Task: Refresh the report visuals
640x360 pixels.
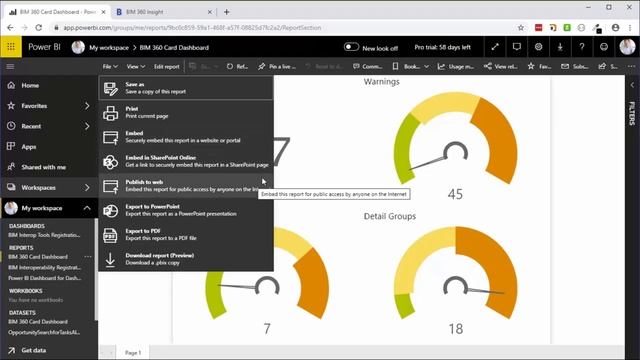Action: click(x=238, y=66)
